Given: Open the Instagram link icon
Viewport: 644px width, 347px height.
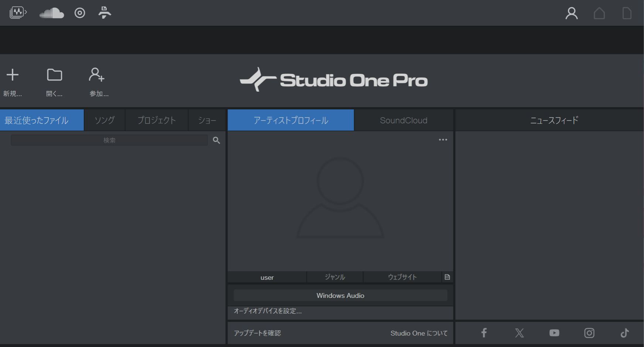Looking at the screenshot, I should point(589,333).
